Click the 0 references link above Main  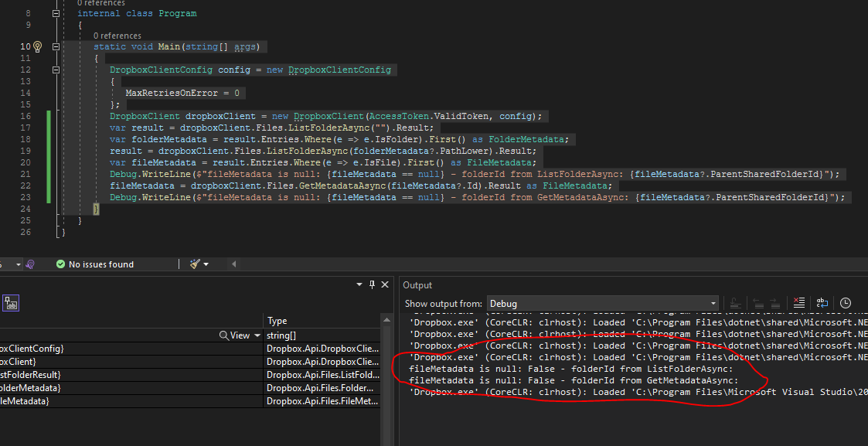click(x=117, y=36)
